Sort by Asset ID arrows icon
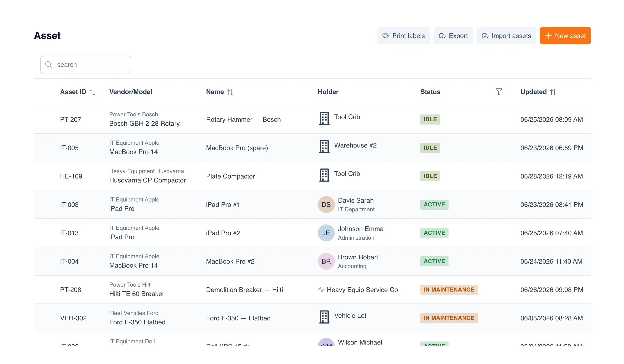Viewport: 624px width, 364px height. 92,92
